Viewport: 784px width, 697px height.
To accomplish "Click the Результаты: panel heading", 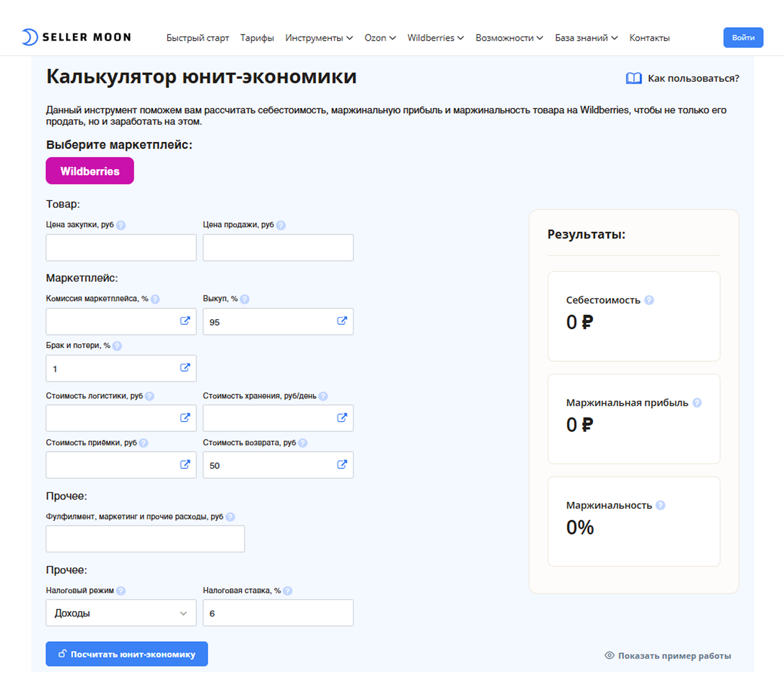I will click(586, 235).
